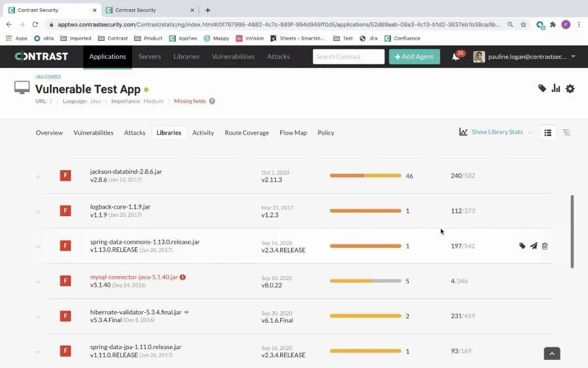Open the Applications nav item

tap(107, 57)
